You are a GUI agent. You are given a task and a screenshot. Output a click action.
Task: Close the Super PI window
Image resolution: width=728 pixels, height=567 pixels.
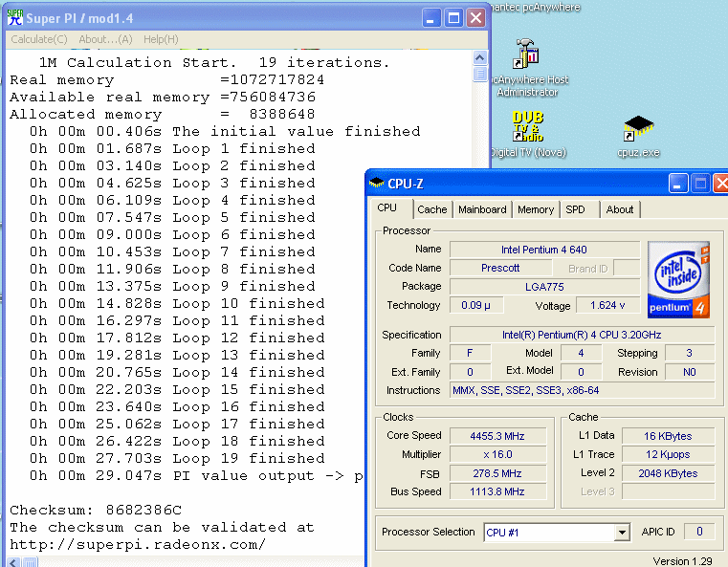pyautogui.click(x=475, y=18)
